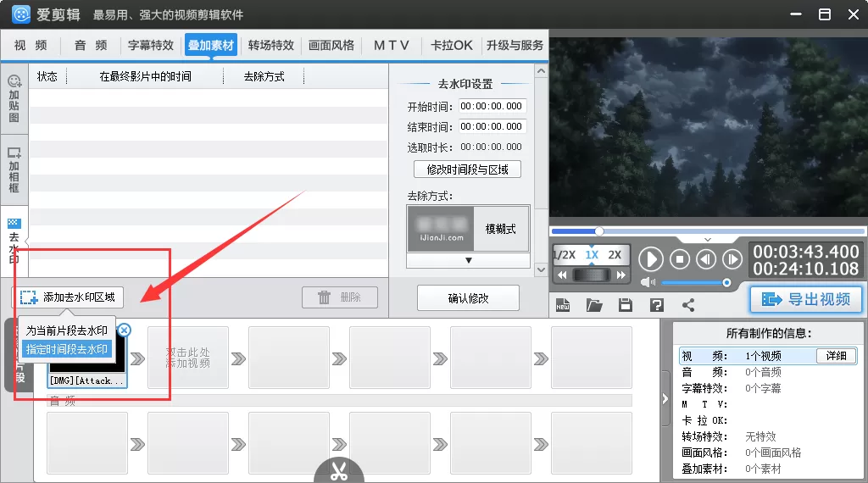
Task: Click 添加去水印区域 button
Action: [68, 297]
